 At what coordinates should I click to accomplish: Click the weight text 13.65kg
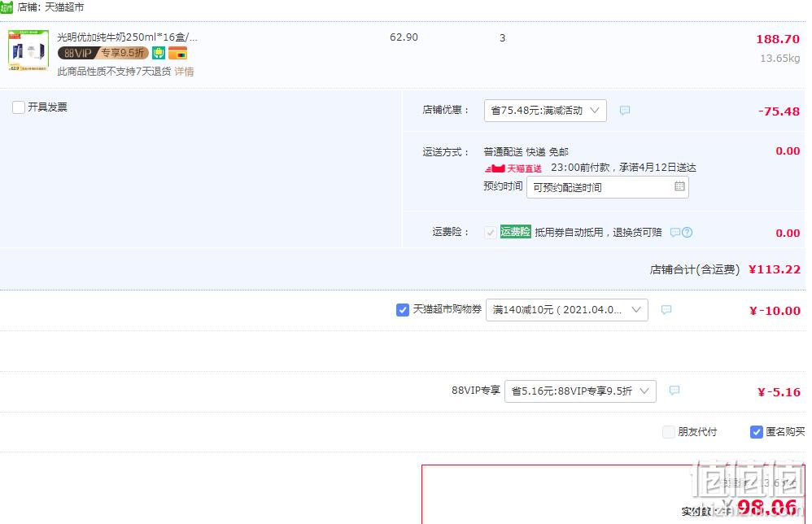(779, 58)
